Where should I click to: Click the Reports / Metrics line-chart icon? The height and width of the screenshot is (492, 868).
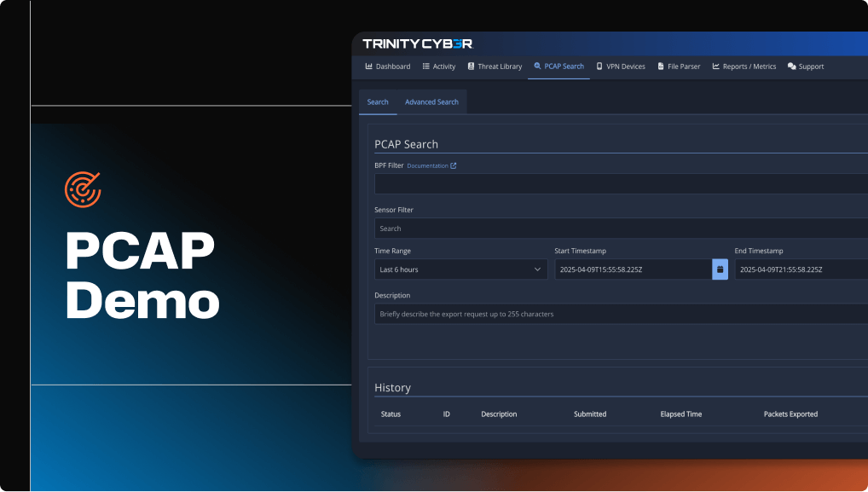pos(715,67)
